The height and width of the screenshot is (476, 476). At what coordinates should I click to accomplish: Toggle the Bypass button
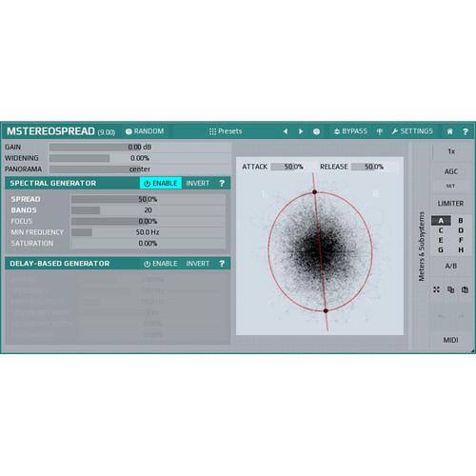pos(350,131)
